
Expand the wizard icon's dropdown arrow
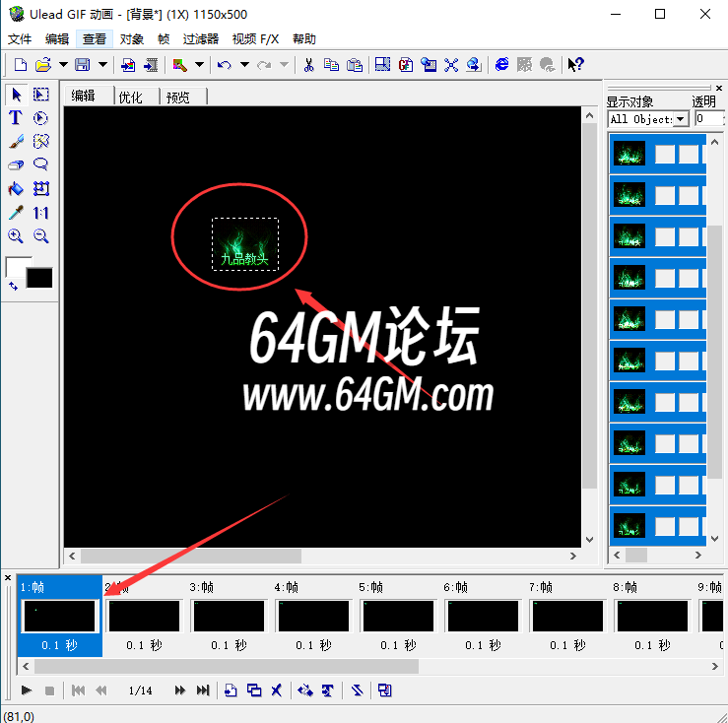point(199,65)
